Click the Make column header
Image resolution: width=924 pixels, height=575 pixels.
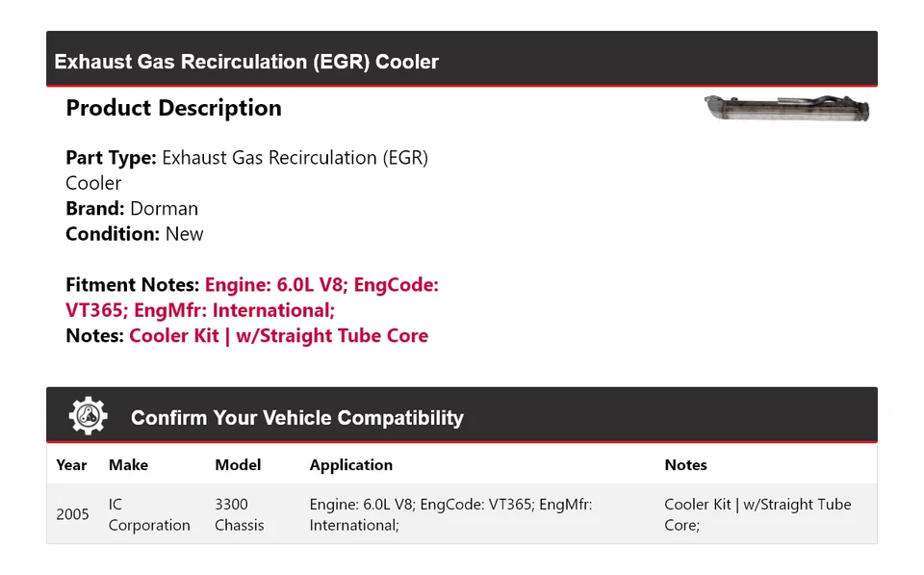point(128,464)
